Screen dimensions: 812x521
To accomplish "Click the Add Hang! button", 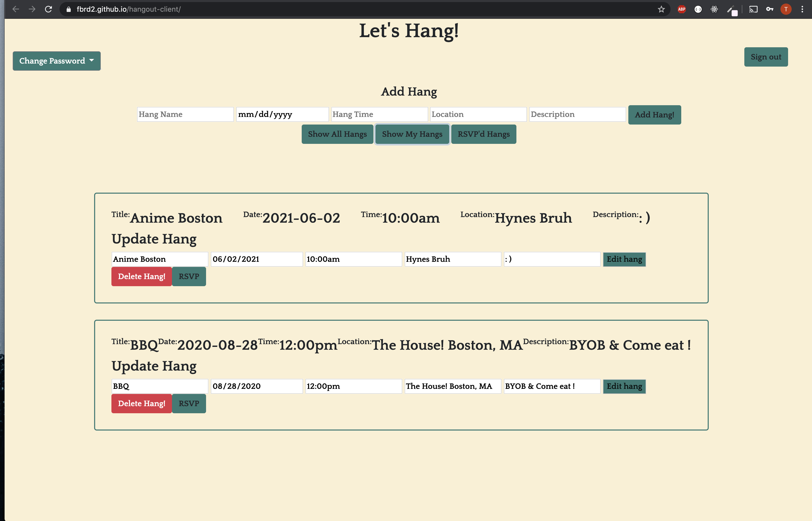I will click(654, 115).
